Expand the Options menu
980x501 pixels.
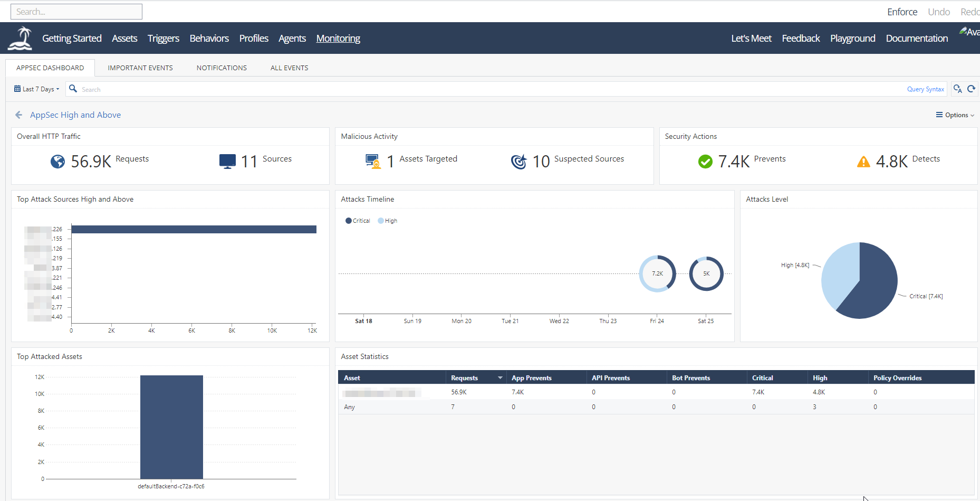click(x=955, y=115)
